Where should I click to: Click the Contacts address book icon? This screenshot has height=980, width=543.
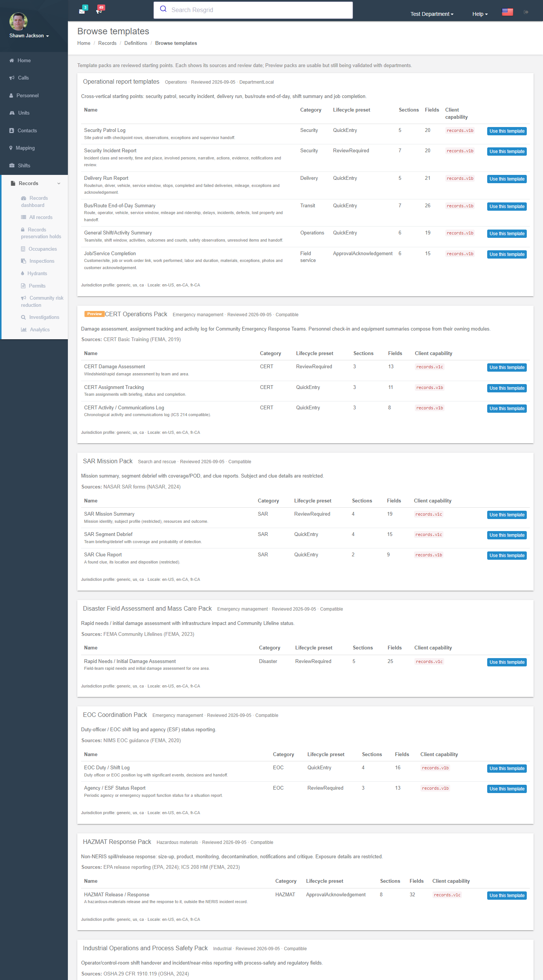click(11, 130)
